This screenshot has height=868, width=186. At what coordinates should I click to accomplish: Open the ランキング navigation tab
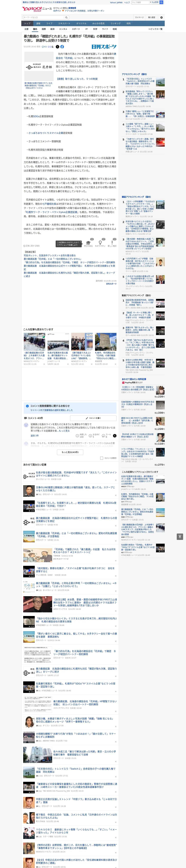[x=115, y=23]
